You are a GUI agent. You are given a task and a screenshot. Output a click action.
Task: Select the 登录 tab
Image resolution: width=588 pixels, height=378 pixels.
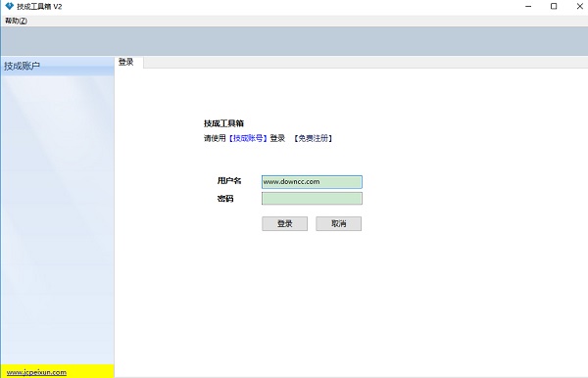pos(128,63)
